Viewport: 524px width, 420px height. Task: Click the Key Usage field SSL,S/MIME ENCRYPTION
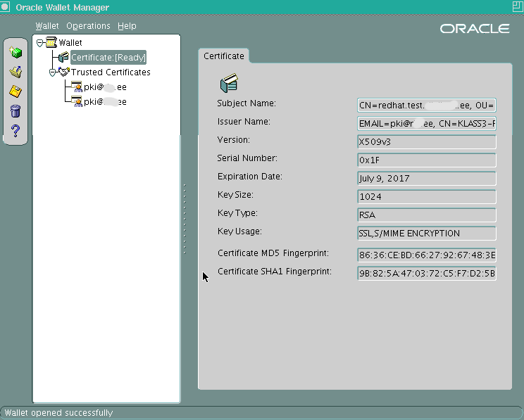(x=426, y=234)
